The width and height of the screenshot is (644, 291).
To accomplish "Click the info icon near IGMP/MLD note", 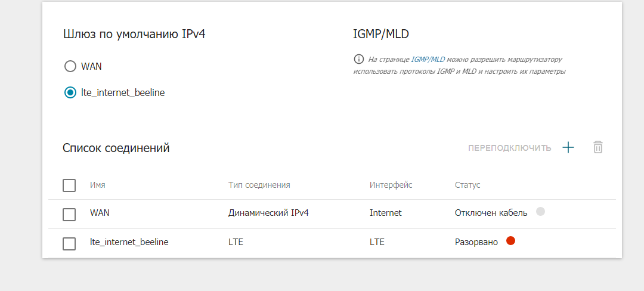I will [x=358, y=59].
